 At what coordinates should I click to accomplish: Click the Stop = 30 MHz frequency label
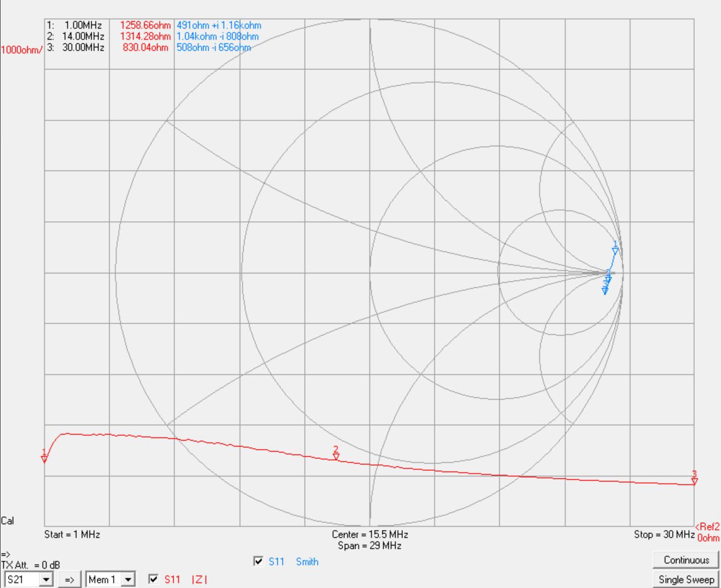[x=664, y=535]
